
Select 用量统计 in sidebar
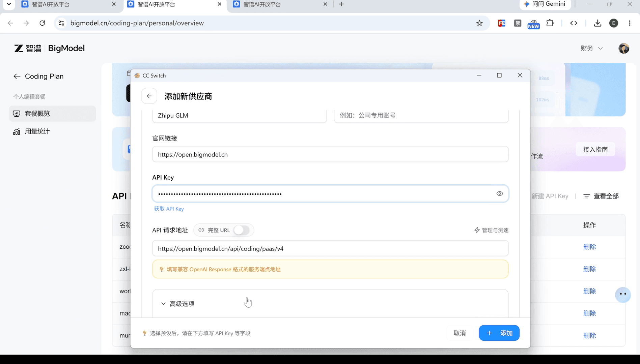pyautogui.click(x=52, y=131)
